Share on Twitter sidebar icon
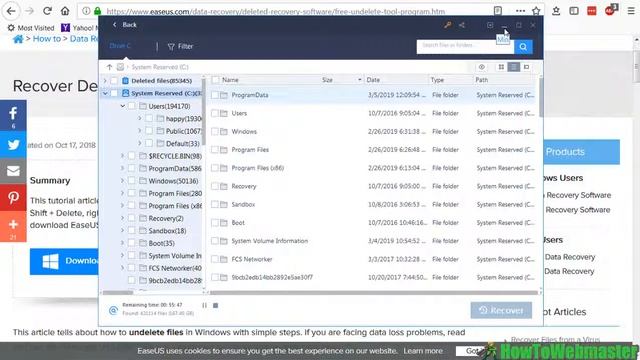The height and width of the screenshot is (360, 640). point(13,144)
